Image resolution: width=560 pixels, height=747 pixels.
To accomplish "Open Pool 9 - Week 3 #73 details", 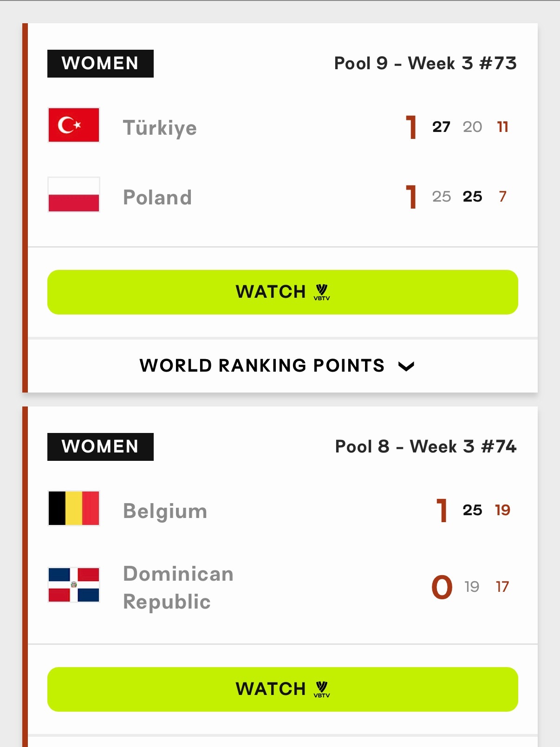I will (425, 63).
